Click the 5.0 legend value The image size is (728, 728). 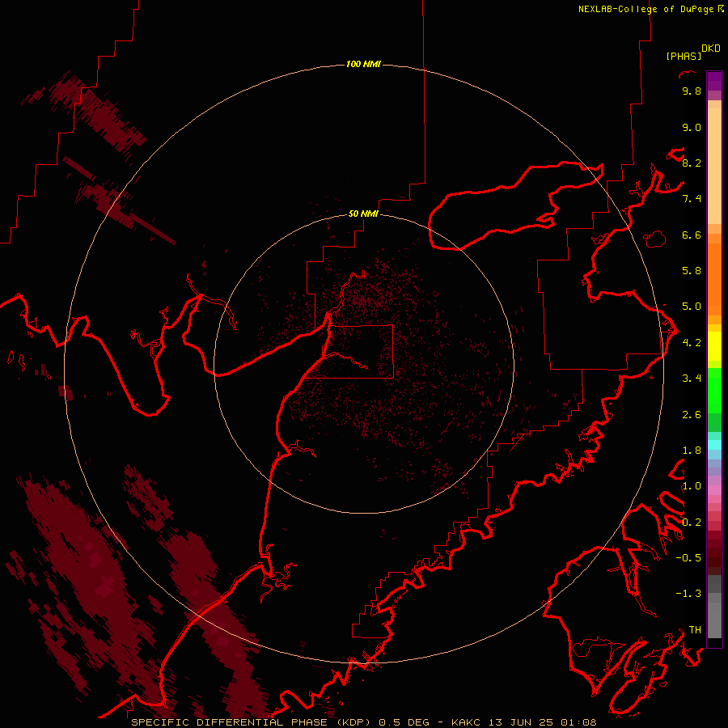tap(692, 307)
